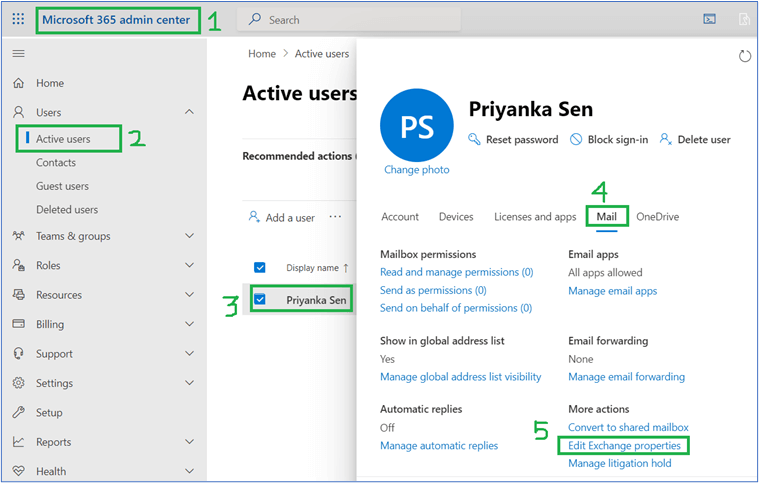Expand the Reports chevron

[x=189, y=441]
